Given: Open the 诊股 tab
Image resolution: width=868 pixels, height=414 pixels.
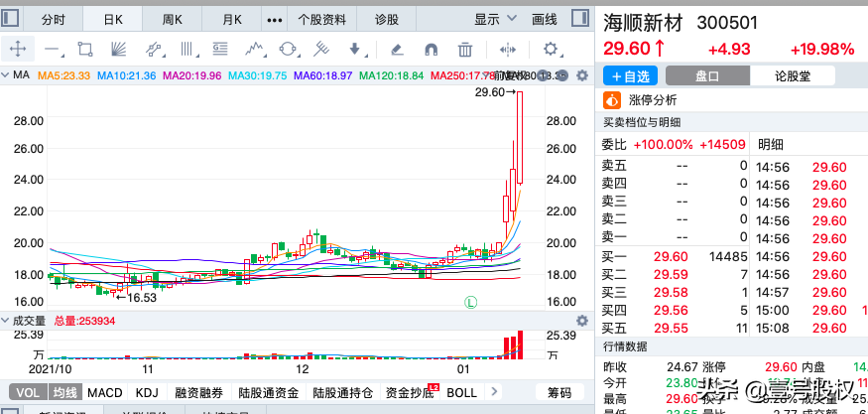Looking at the screenshot, I should click(x=387, y=20).
